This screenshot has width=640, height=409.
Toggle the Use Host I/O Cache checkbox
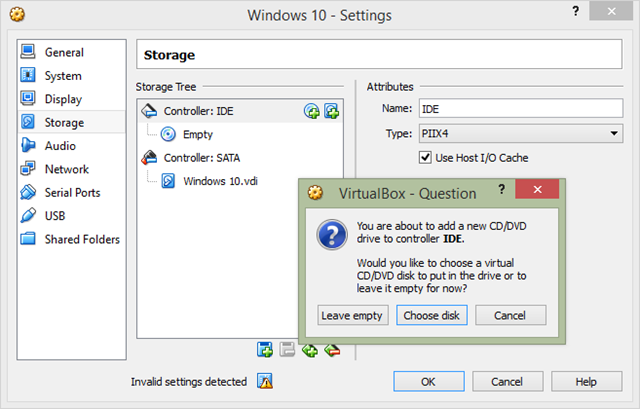(x=425, y=158)
